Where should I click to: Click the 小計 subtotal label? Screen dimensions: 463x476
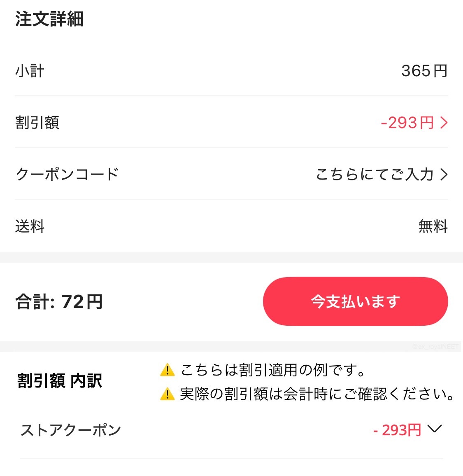pos(30,71)
